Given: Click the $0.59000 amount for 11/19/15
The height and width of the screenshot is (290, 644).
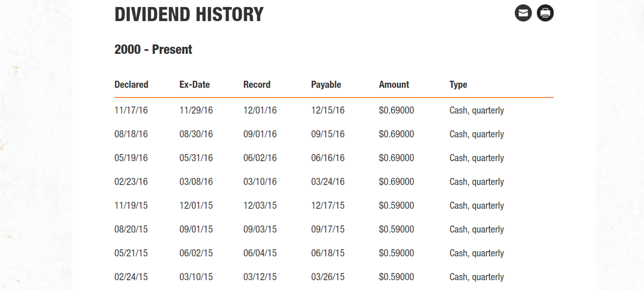Looking at the screenshot, I should (x=396, y=205).
